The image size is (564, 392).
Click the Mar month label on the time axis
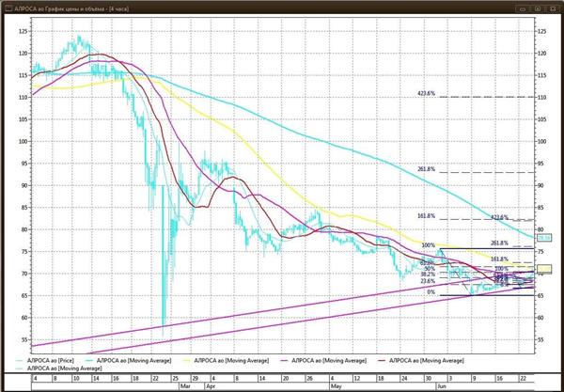point(184,386)
